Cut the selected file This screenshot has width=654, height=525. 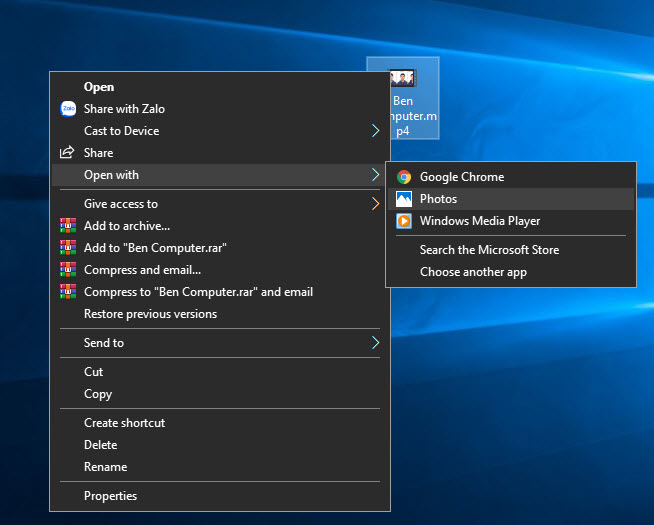click(x=220, y=372)
